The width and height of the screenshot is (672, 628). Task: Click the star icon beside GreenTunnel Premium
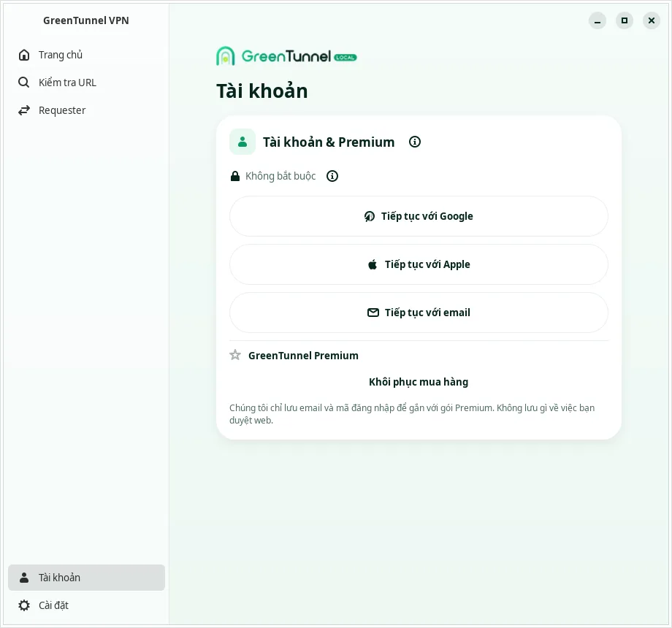[x=235, y=355]
